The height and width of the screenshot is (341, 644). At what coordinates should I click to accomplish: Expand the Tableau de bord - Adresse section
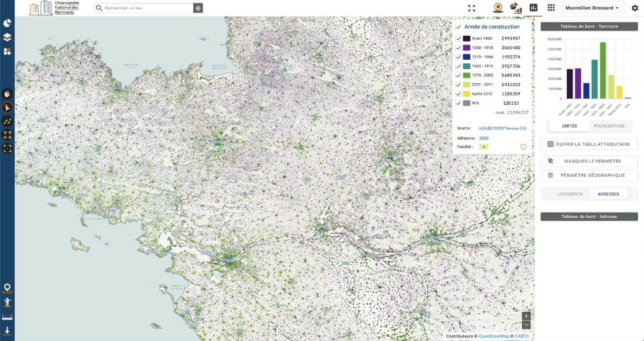click(589, 217)
